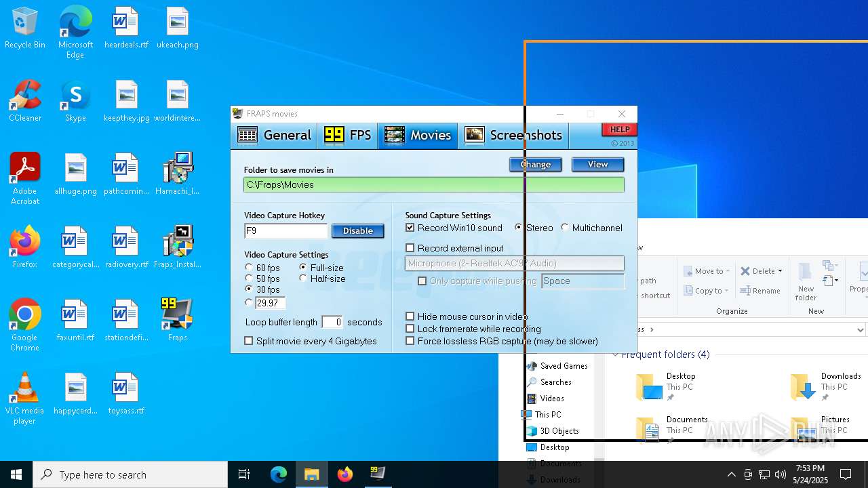Open the VLC media player shortcut
Screen dimensions: 868x488
25,399
